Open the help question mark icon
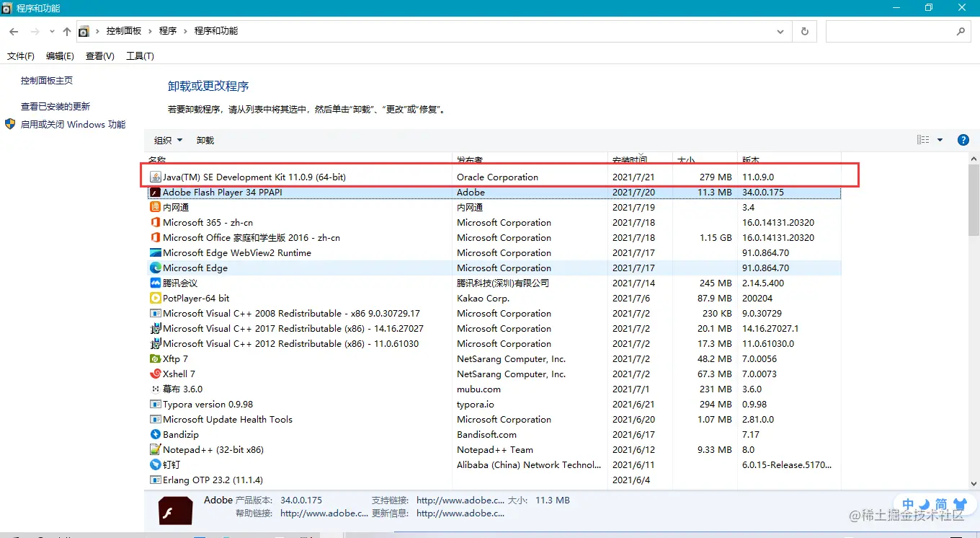 pos(963,140)
